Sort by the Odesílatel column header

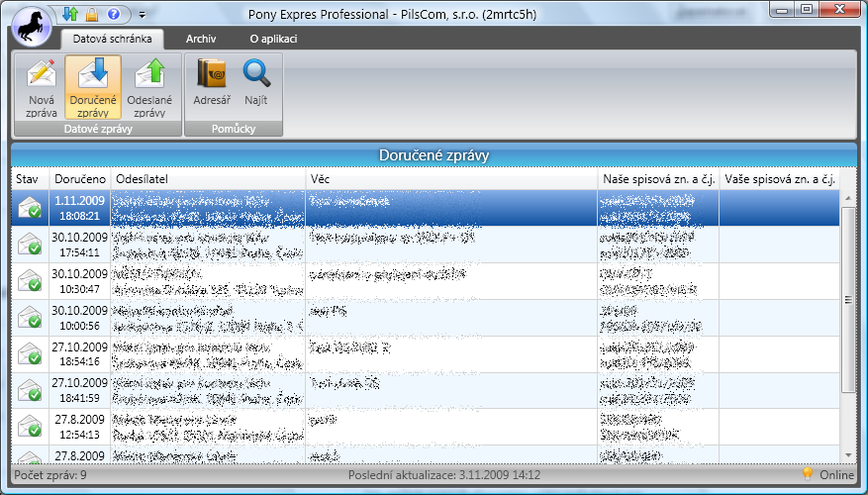[x=208, y=179]
